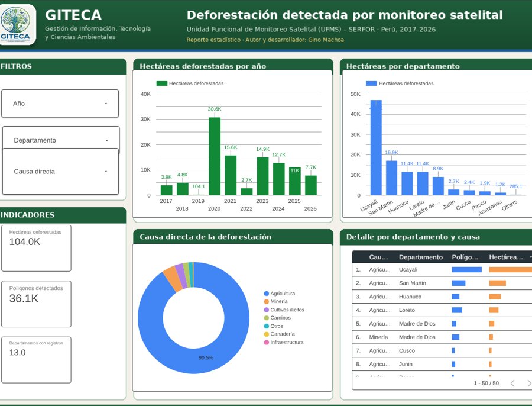Select the Loreto department bar

point(423,183)
